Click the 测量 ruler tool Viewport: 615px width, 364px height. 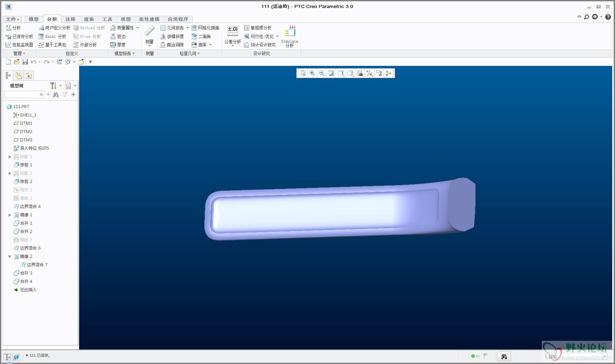pyautogui.click(x=150, y=35)
